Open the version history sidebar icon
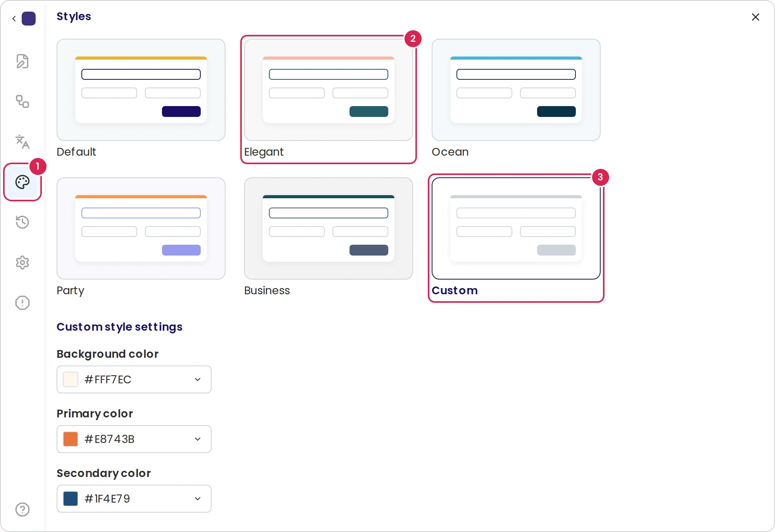775x532 pixels. tap(22, 222)
